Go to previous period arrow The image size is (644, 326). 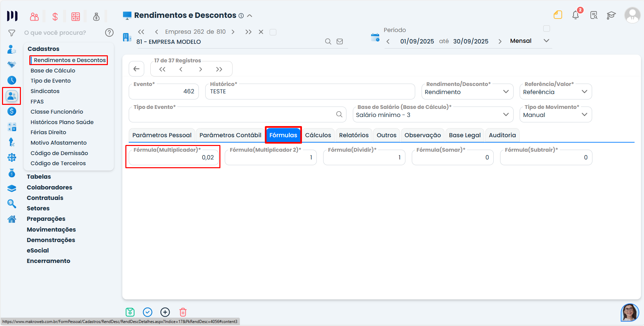pyautogui.click(x=388, y=41)
